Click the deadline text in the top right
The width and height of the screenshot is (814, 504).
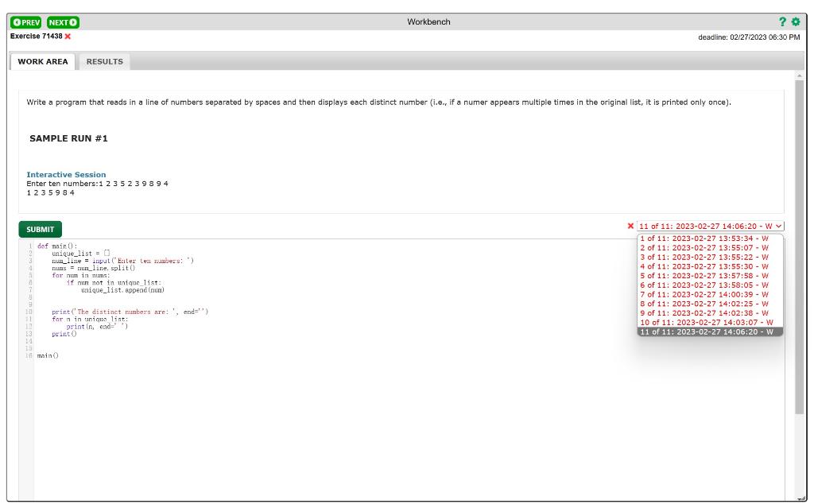coord(748,36)
